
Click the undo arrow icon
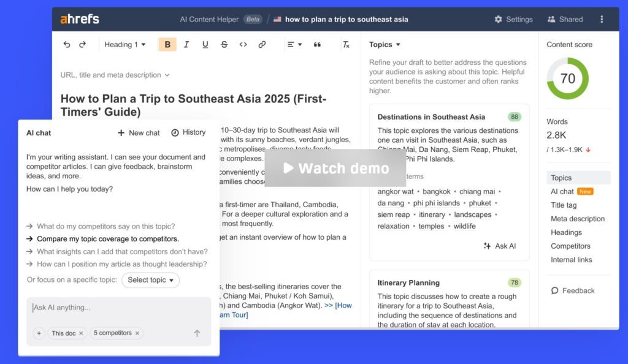point(67,45)
